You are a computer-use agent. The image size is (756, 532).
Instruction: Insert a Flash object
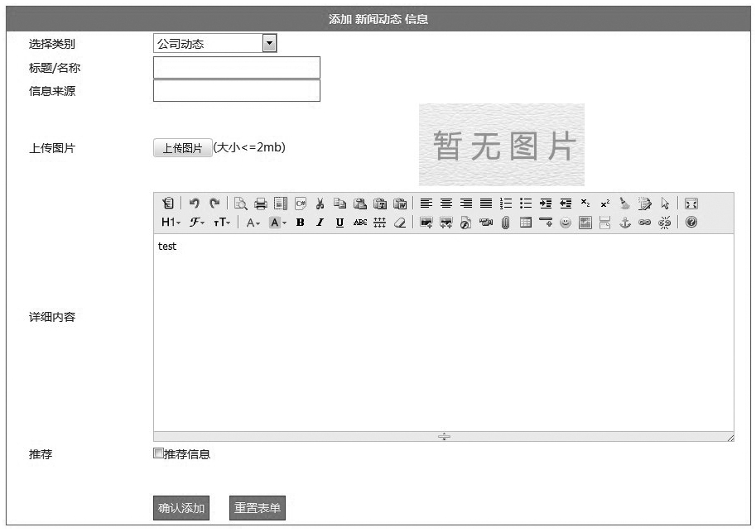point(465,222)
